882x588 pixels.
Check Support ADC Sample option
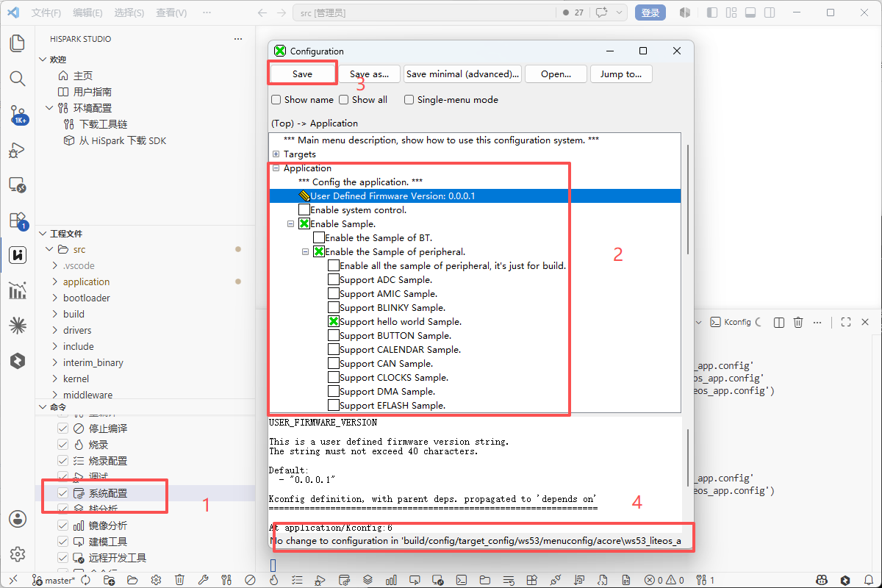point(334,279)
